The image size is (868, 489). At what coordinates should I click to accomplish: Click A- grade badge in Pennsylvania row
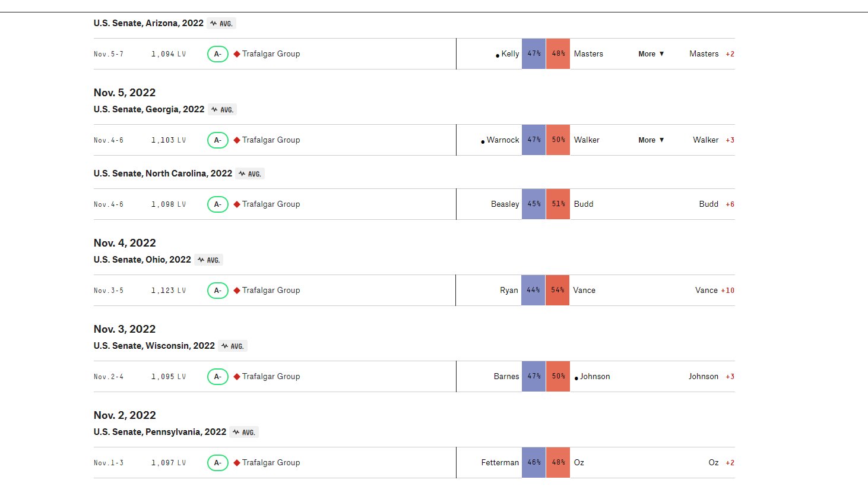218,463
